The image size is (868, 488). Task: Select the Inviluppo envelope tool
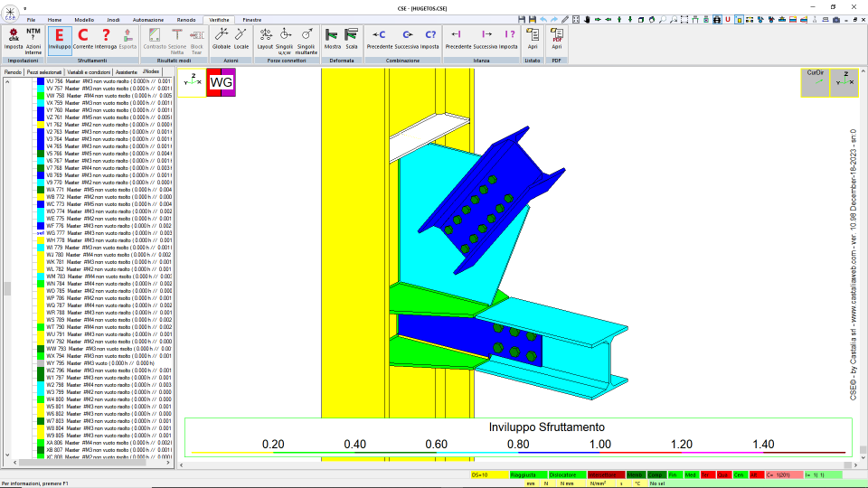(60, 40)
